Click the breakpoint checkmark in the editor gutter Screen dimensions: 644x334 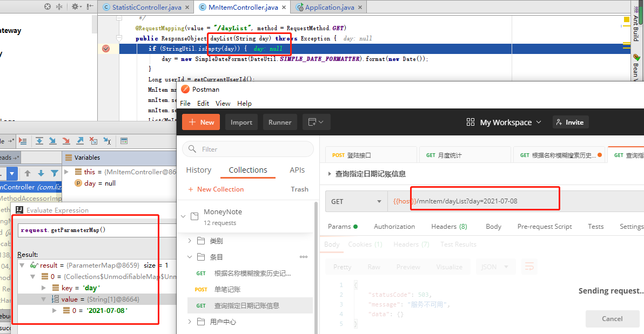pyautogui.click(x=105, y=49)
